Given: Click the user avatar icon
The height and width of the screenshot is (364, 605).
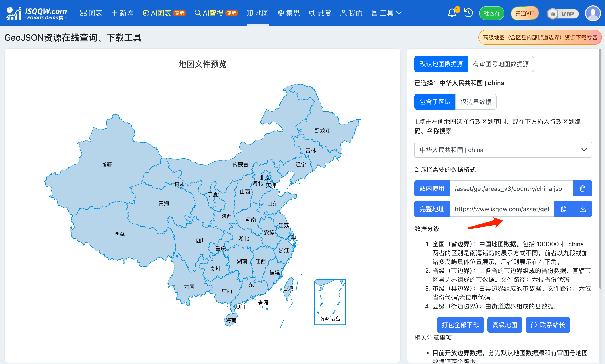Looking at the screenshot, I should pyautogui.click(x=593, y=13).
